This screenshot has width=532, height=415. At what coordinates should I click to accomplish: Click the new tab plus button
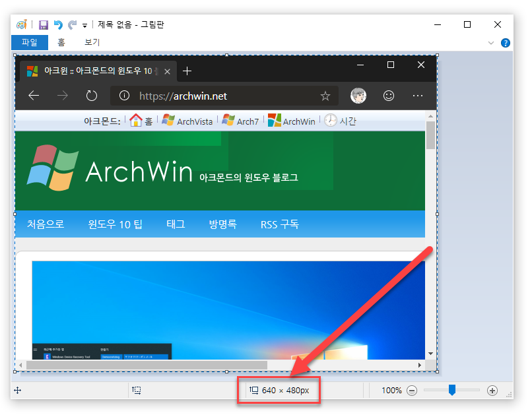(x=187, y=71)
